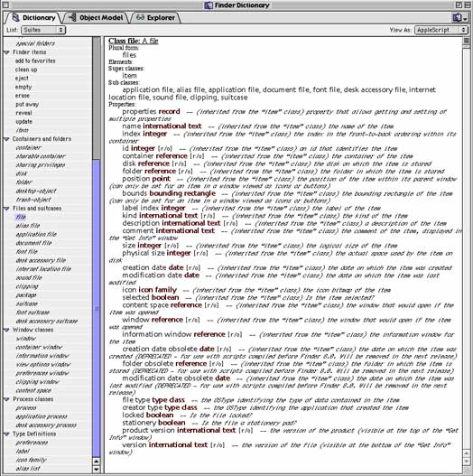473x476 pixels.
Task: Click the left list scrollbar thumb
Action: [97, 308]
